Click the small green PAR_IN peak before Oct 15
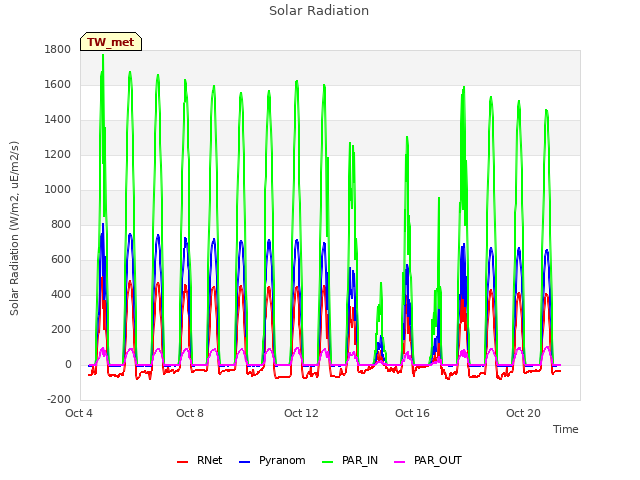640x480 pixels. (x=381, y=283)
